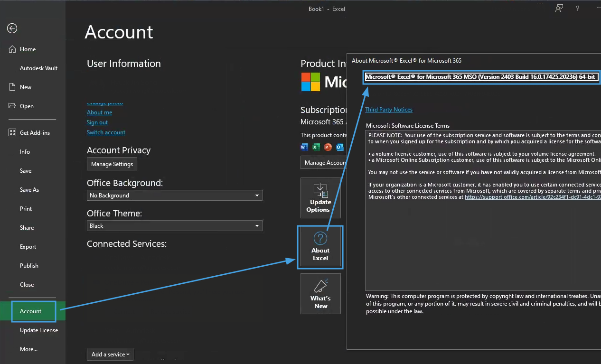Click the Microsoft four-color logo

tap(311, 82)
